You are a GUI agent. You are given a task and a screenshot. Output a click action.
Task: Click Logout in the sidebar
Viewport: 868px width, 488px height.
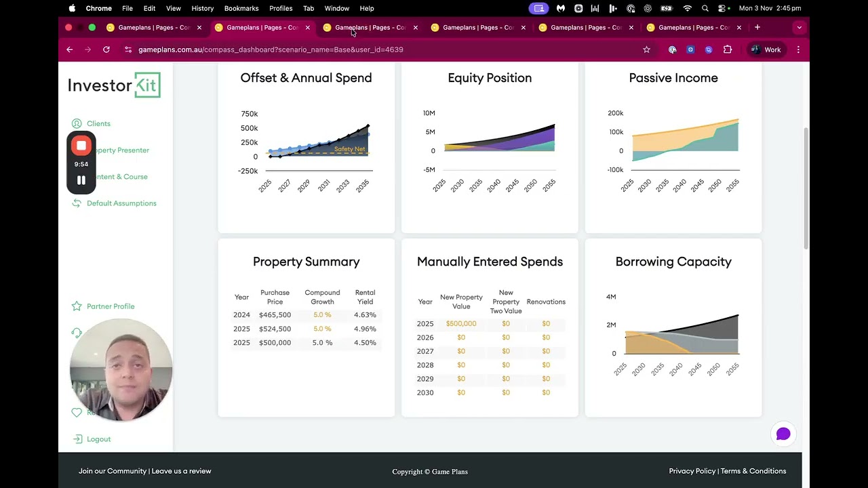point(98,439)
